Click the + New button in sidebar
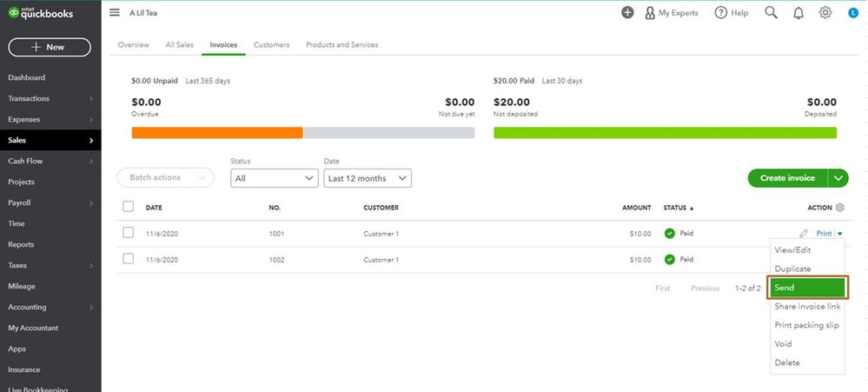 50,47
